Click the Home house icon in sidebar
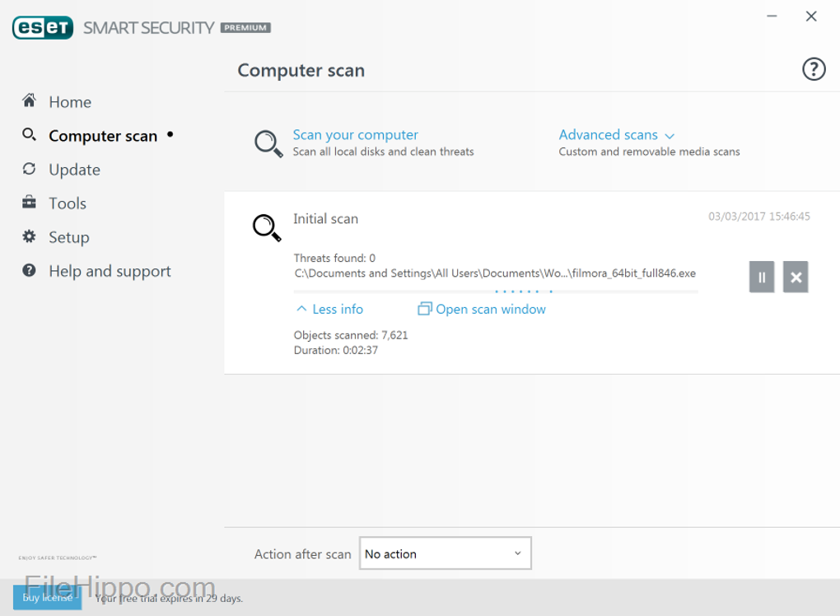 point(30,101)
